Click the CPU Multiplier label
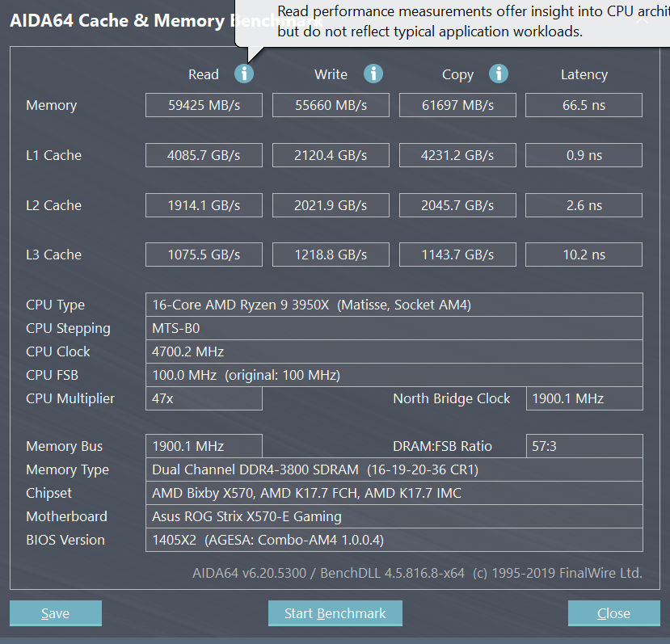Image resolution: width=670 pixels, height=644 pixels. click(70, 398)
